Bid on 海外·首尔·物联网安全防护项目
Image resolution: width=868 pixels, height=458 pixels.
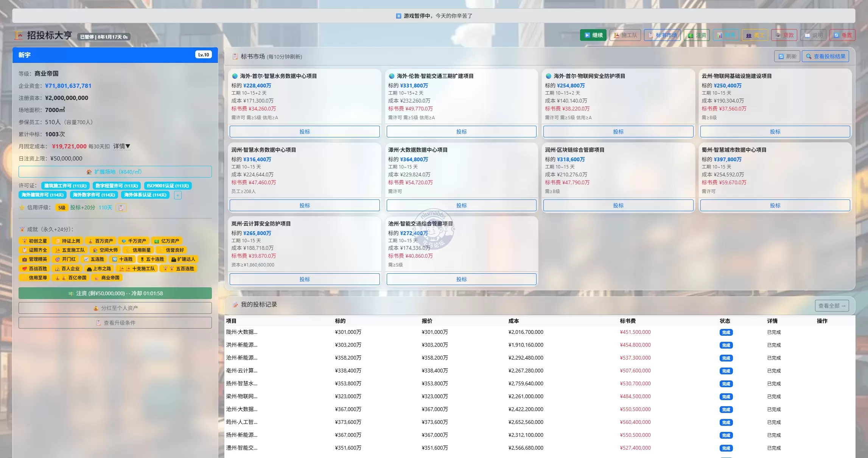coord(618,132)
